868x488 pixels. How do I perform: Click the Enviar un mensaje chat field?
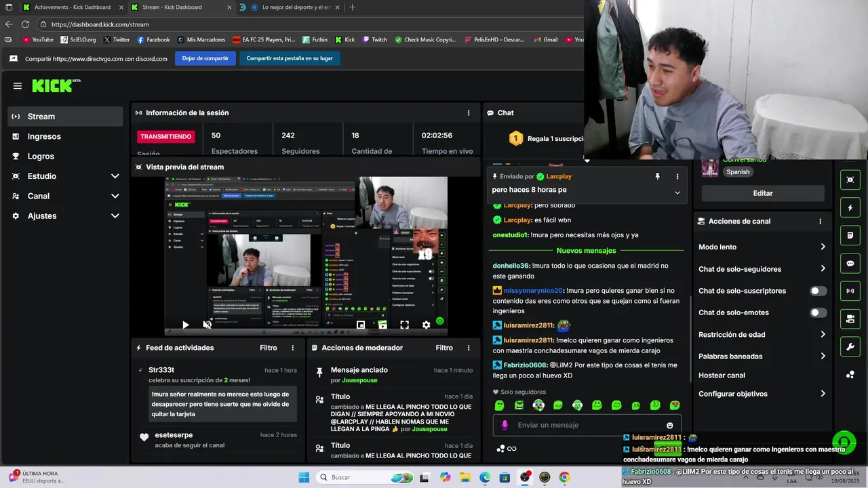tap(587, 425)
